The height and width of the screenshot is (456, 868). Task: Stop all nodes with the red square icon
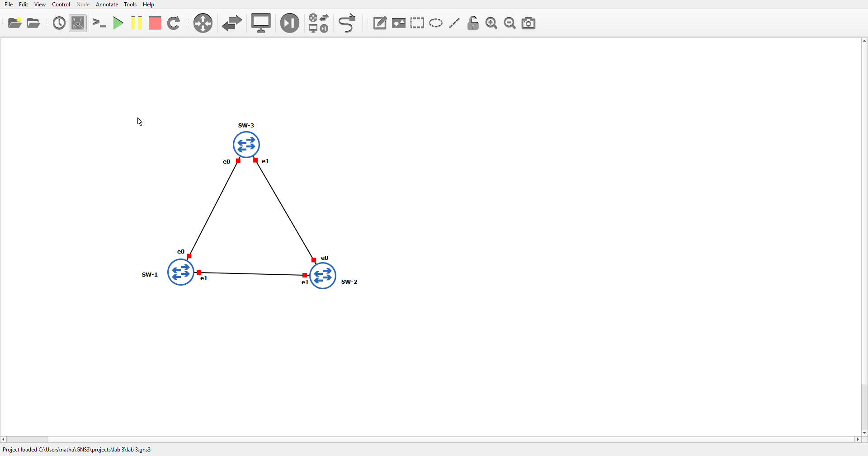click(x=155, y=23)
